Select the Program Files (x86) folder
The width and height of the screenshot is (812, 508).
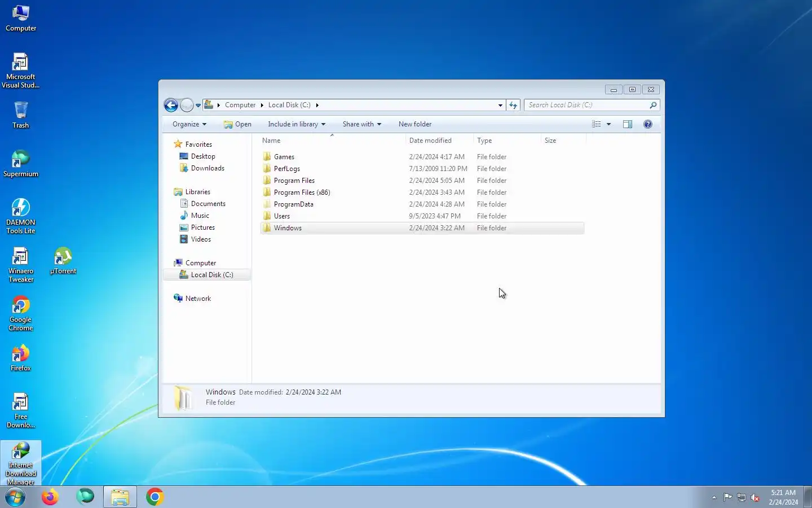tap(422, 192)
